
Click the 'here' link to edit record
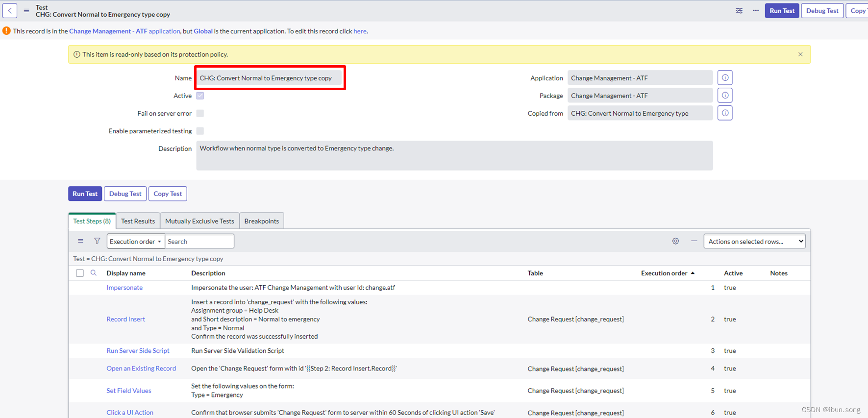(x=360, y=31)
